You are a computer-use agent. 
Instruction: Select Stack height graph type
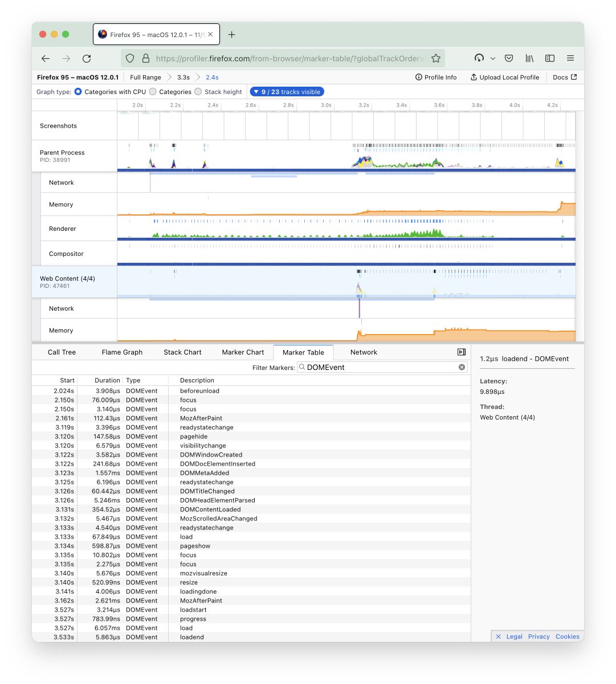pos(198,92)
